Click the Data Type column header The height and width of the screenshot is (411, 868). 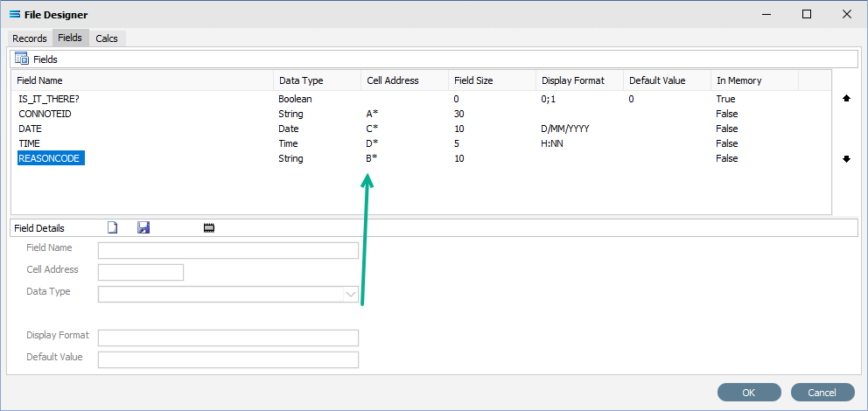318,80
